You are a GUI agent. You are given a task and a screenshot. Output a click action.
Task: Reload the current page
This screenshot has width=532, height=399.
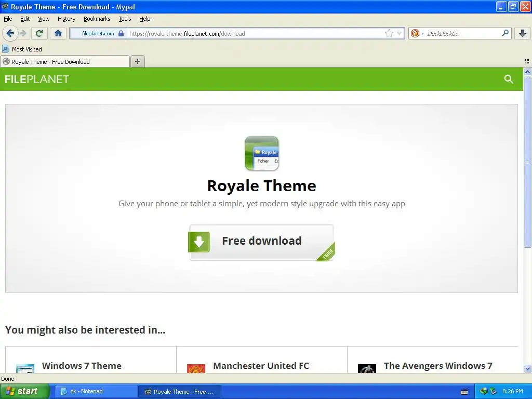click(x=39, y=33)
